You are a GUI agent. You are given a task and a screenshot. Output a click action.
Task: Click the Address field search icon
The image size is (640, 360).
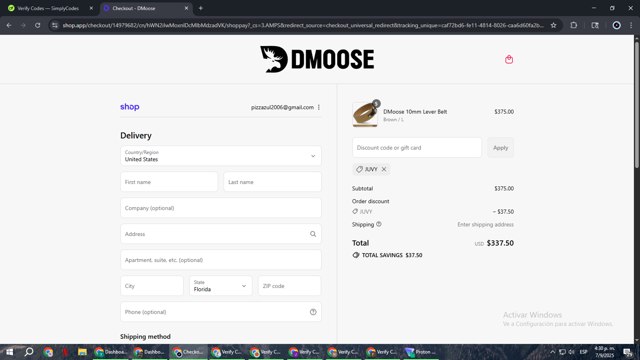pyautogui.click(x=313, y=234)
